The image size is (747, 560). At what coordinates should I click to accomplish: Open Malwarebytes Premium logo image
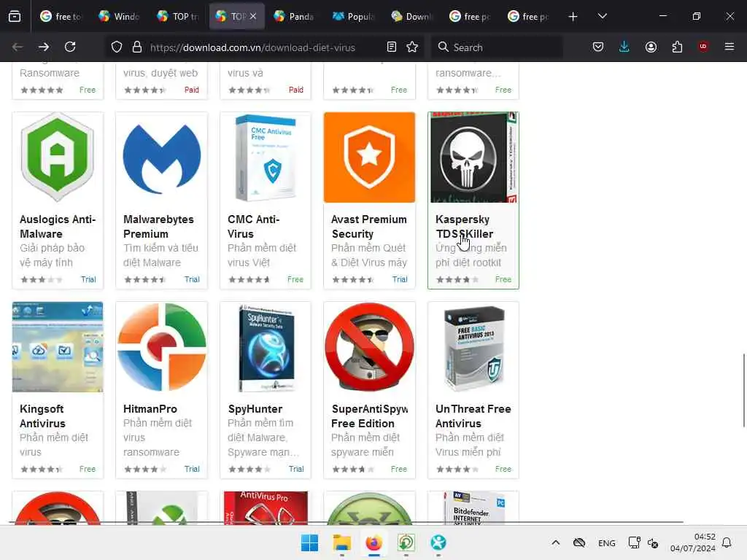click(161, 157)
